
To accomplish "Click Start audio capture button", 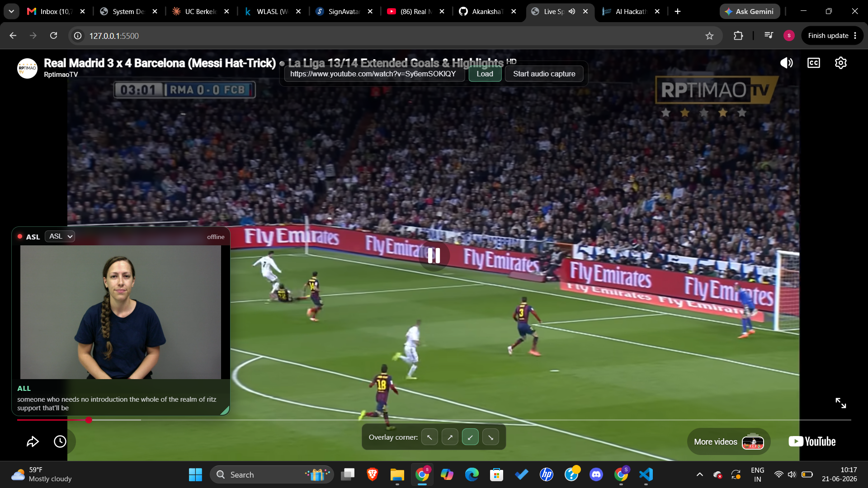I will [x=544, y=74].
